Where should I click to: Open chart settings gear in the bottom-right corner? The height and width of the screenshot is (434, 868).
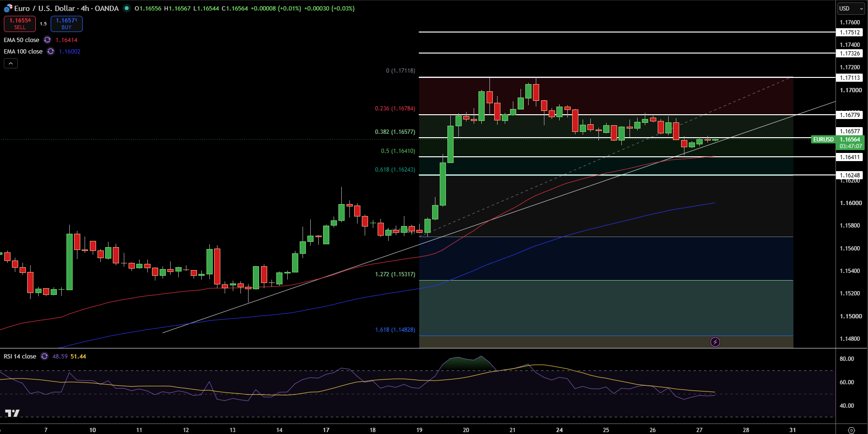851,430
